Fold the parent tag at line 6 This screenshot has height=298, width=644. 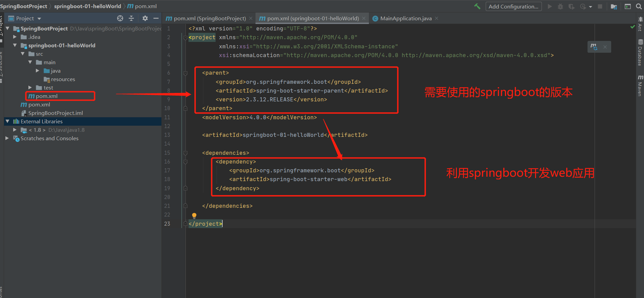[x=185, y=73]
